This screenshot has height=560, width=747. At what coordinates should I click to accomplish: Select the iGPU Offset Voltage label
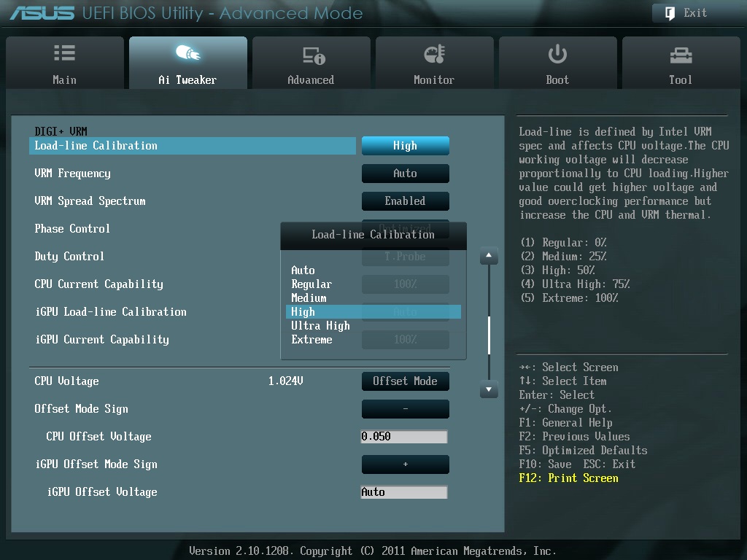point(102,491)
